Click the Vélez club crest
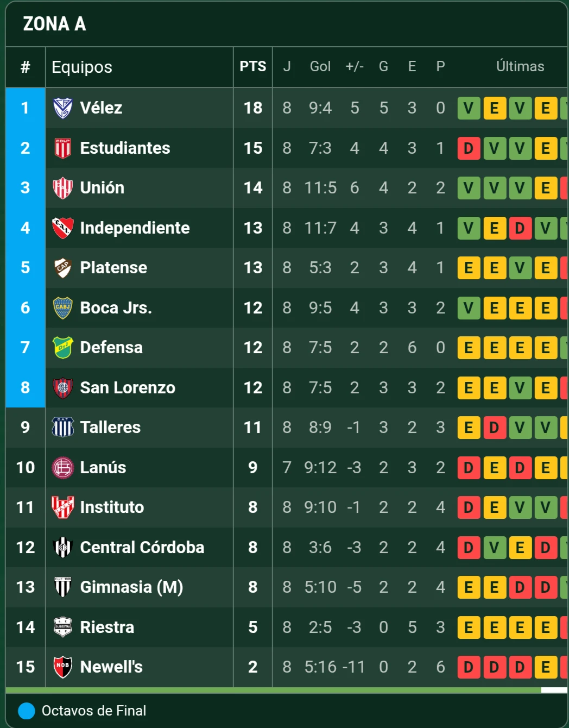569x728 pixels. 62,108
